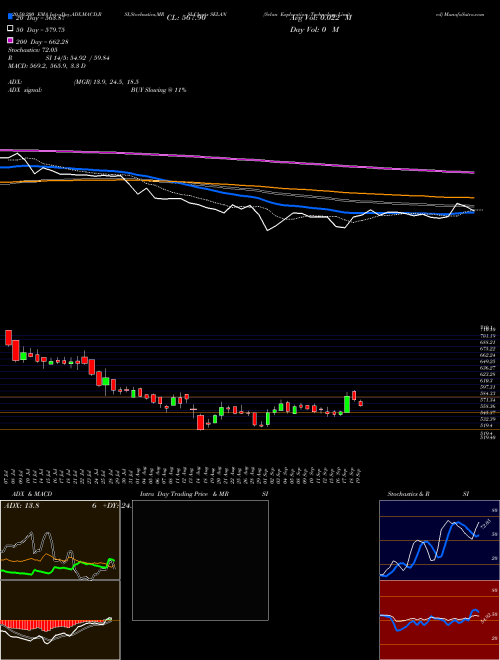This screenshot has width=500, height=660.
Task: Click the blue-background Stochastics chart
Action: pyautogui.click(x=439, y=540)
